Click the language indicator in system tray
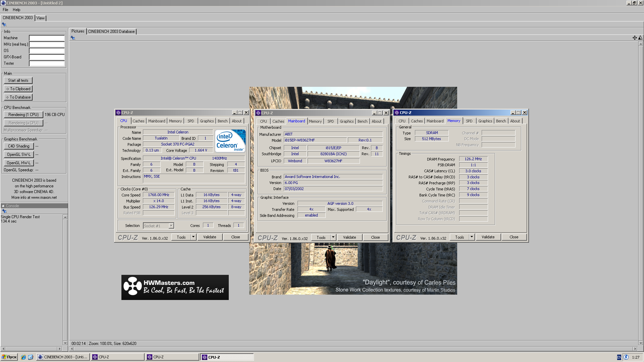644x362 pixels. [619, 357]
